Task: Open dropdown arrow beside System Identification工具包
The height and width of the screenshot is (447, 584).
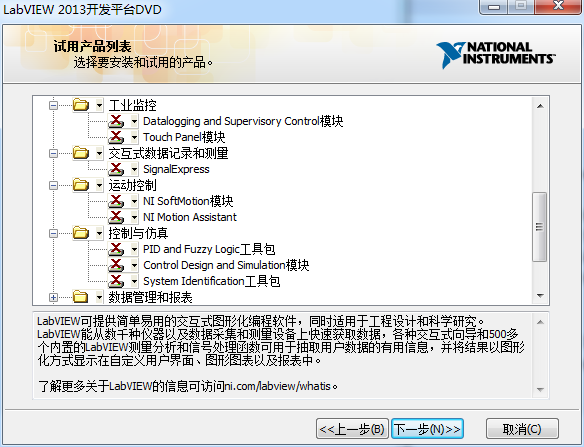Action: click(x=134, y=281)
